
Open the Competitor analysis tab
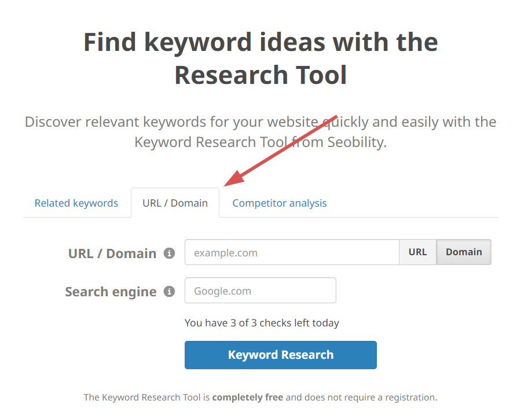279,203
